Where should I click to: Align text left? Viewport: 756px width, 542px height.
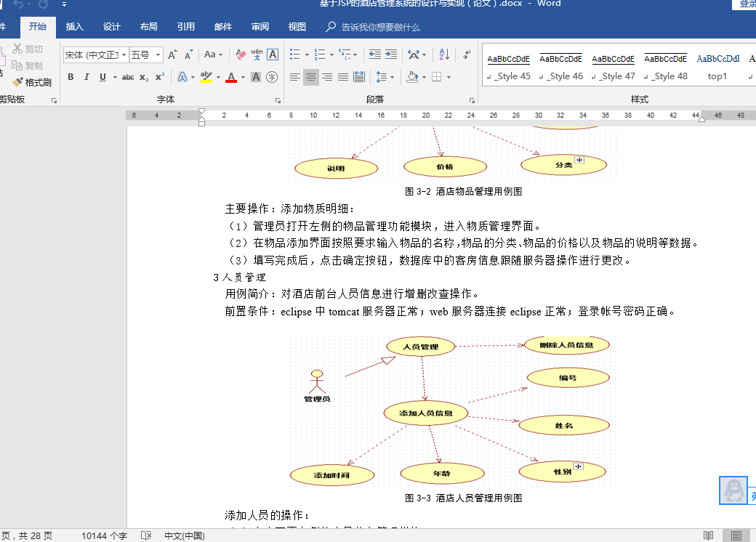click(x=294, y=77)
